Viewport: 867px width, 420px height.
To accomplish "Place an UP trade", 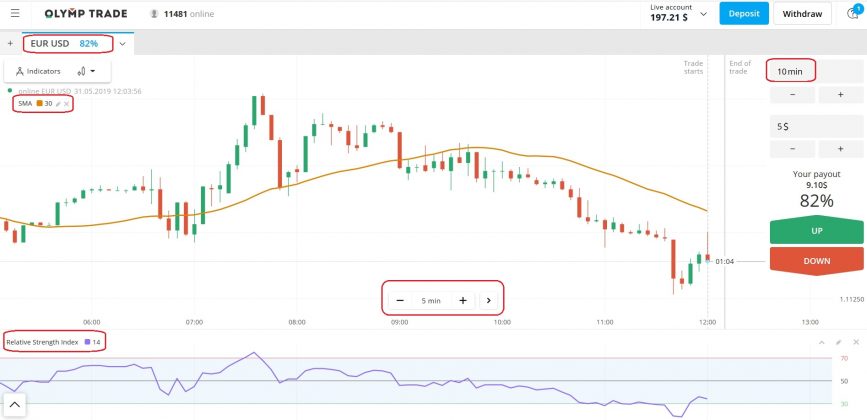I will tap(816, 232).
